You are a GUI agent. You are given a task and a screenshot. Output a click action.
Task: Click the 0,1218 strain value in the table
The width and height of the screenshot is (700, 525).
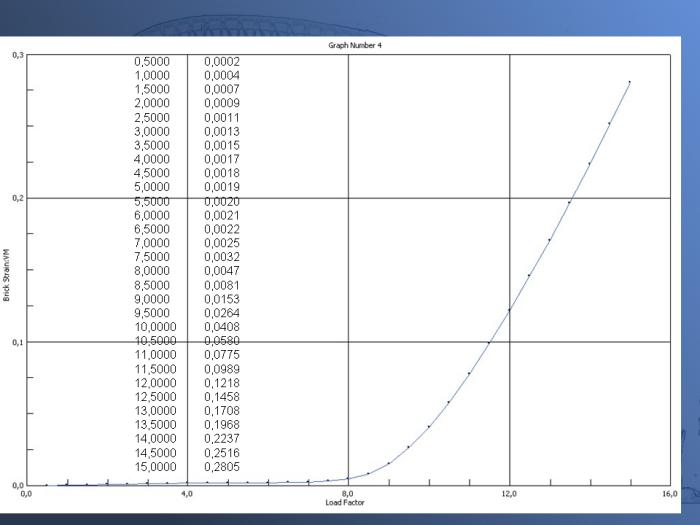[x=221, y=382]
